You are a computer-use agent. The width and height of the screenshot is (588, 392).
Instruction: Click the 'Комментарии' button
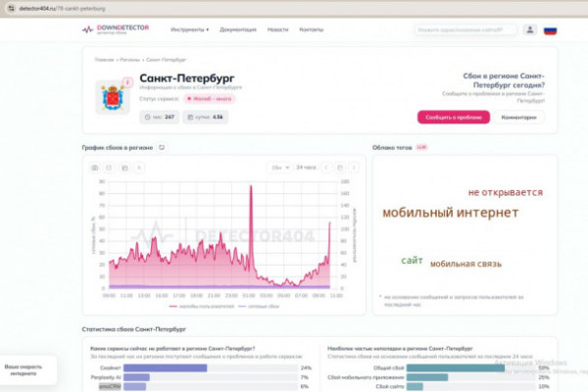[518, 117]
